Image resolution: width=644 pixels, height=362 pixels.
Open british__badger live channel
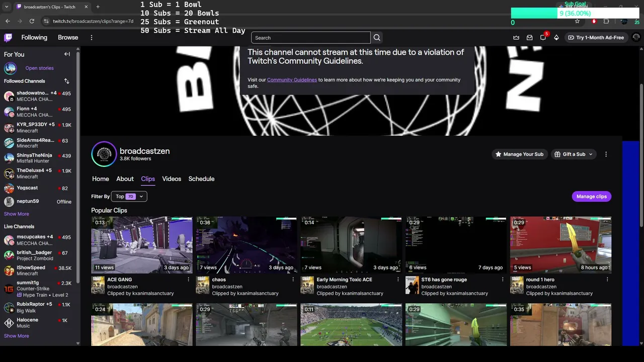point(38,255)
